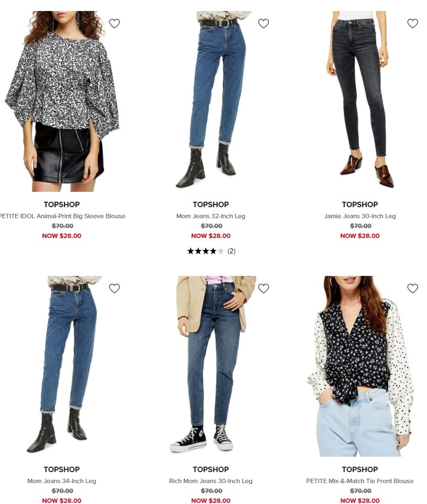Viewport: 427px width, 504px height.
Task: View the black Jamie Jeans product image
Action: pyautogui.click(x=360, y=101)
